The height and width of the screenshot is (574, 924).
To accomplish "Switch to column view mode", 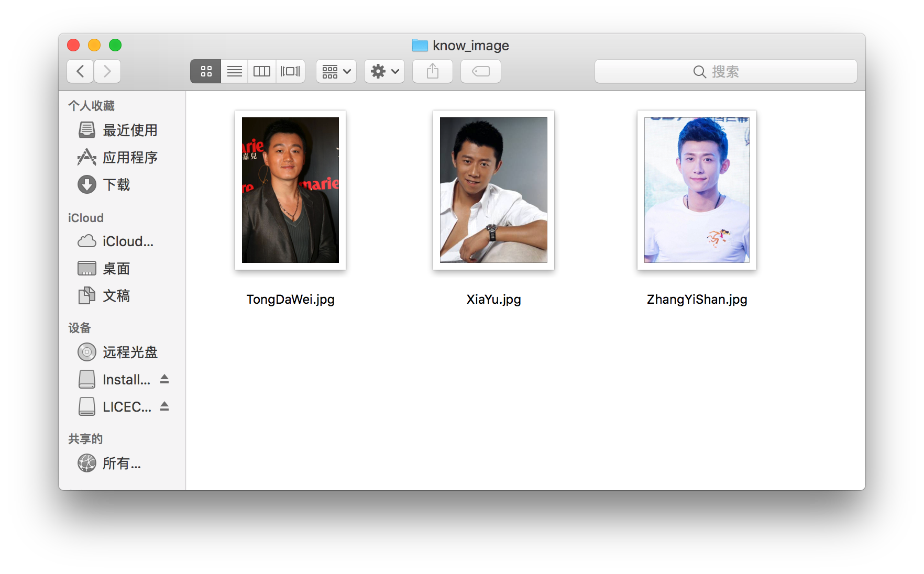I will point(261,71).
